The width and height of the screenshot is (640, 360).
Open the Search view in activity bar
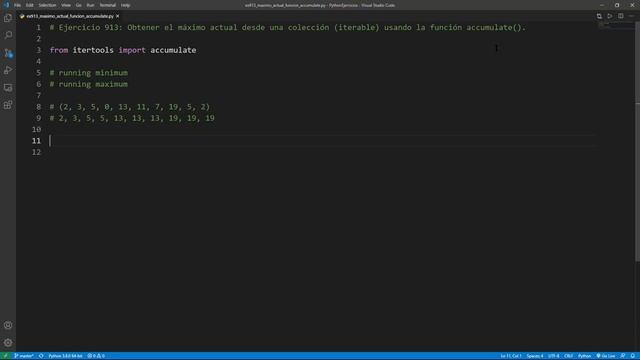pos(8,35)
